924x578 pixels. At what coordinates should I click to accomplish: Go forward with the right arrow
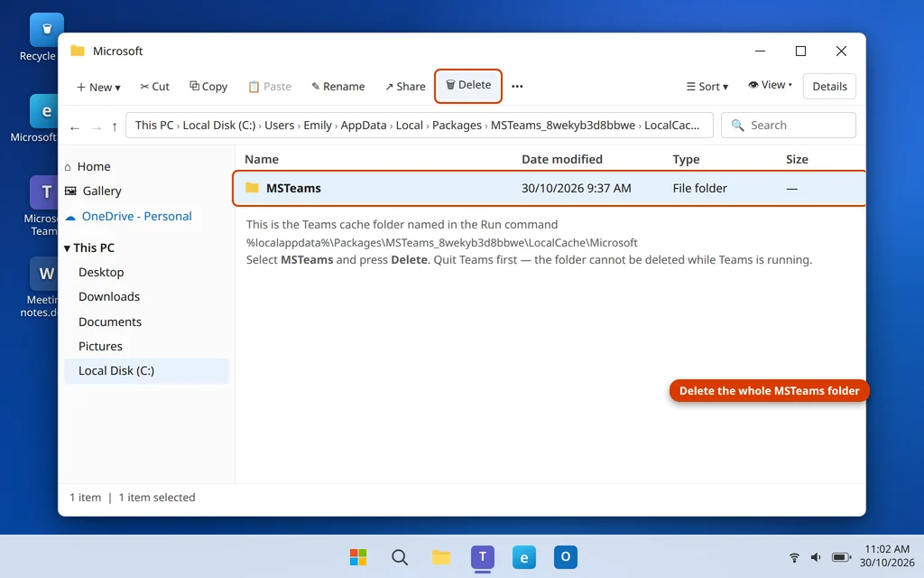[96, 126]
